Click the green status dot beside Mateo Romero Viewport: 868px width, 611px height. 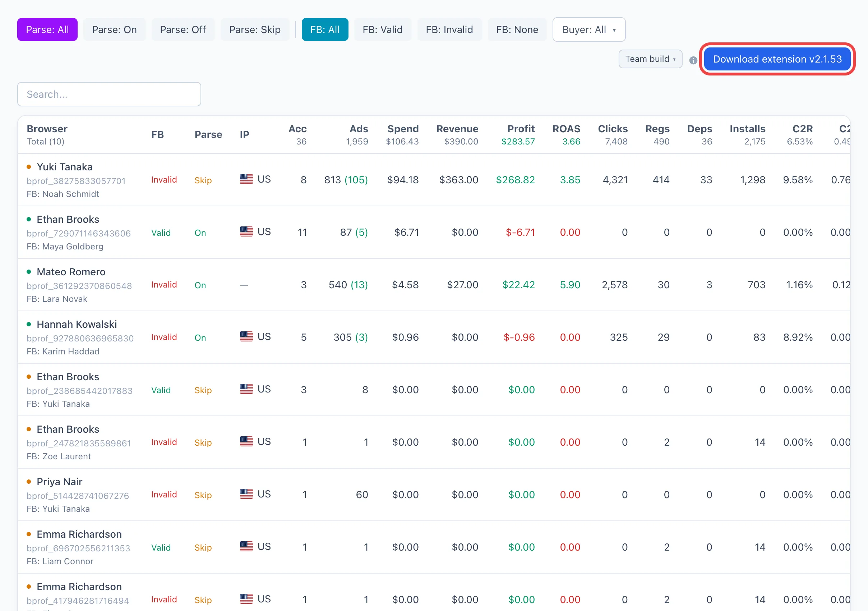click(x=29, y=272)
